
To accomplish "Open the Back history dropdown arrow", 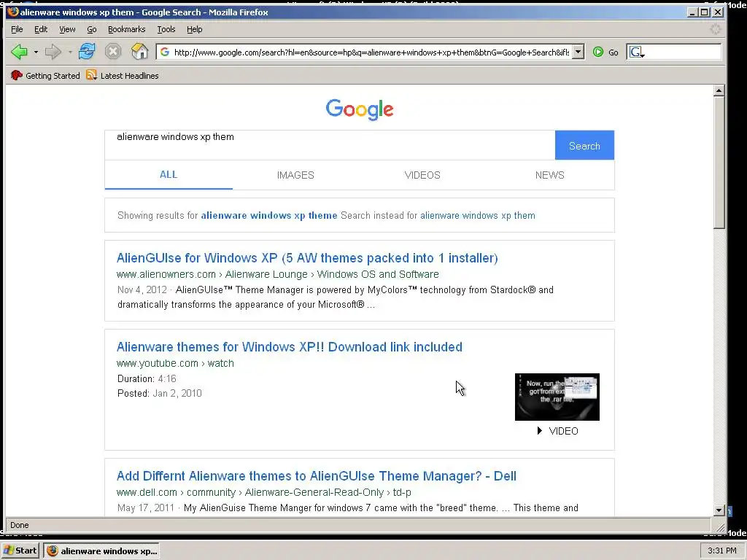I will [36, 52].
